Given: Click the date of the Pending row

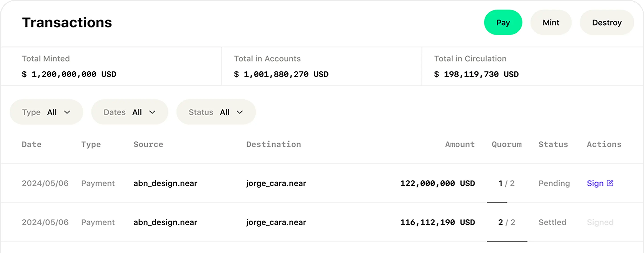Looking at the screenshot, I should [x=45, y=183].
